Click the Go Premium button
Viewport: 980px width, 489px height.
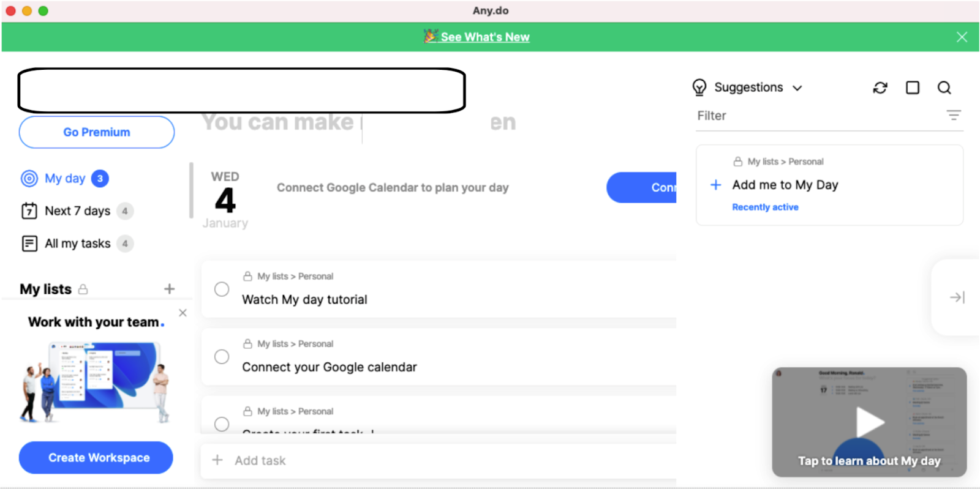tap(97, 132)
